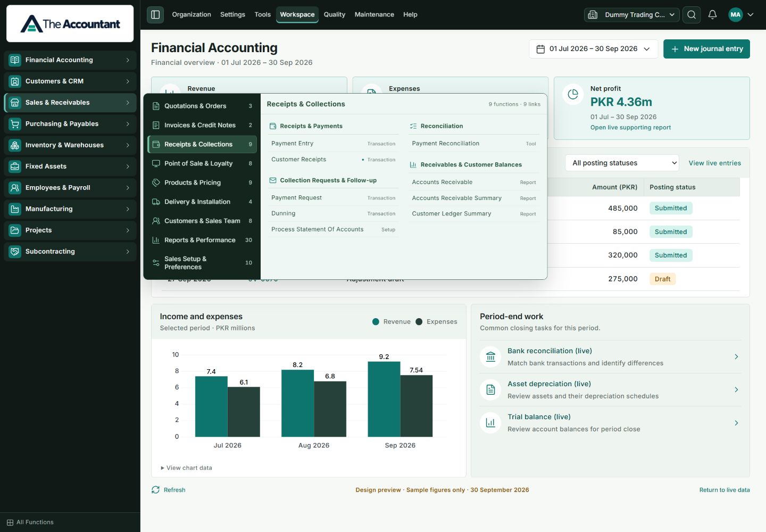
Task: Click the Fixed Assets sidebar icon
Action: (x=15, y=167)
